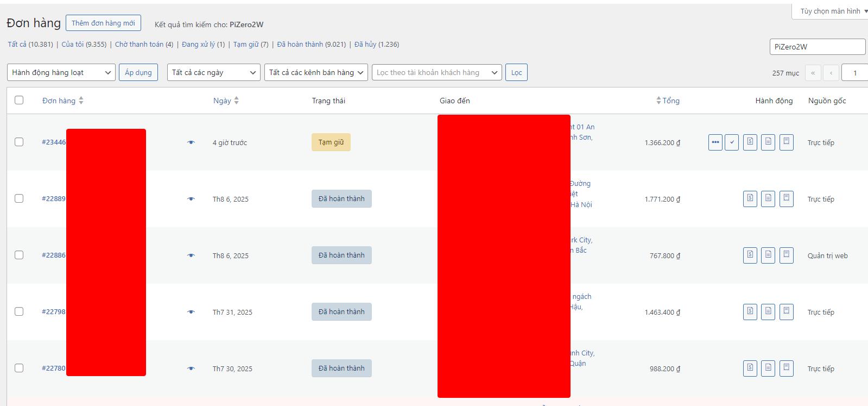Preview order #22798 using the eye icon
868x406 pixels.
tap(191, 312)
